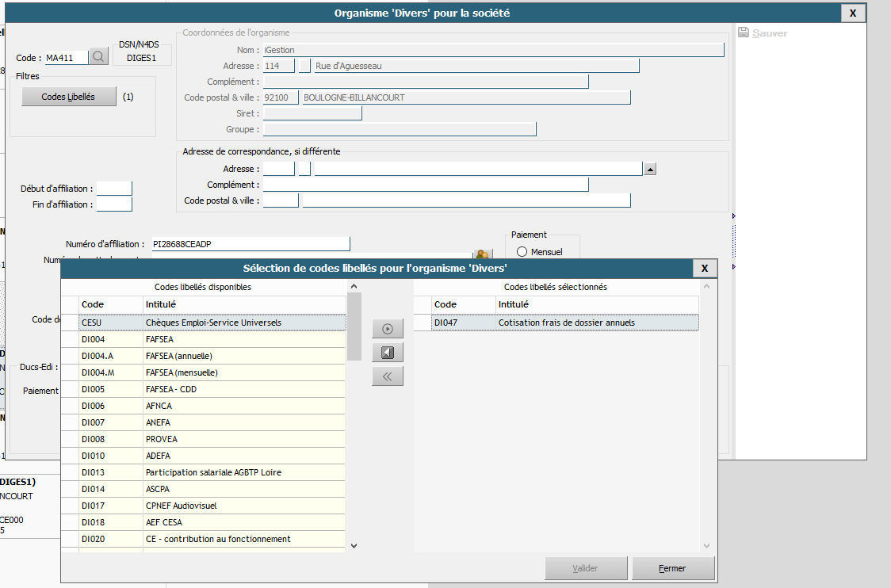Click the icon beside the affiliation number field
This screenshot has width=891, height=588.
(483, 254)
